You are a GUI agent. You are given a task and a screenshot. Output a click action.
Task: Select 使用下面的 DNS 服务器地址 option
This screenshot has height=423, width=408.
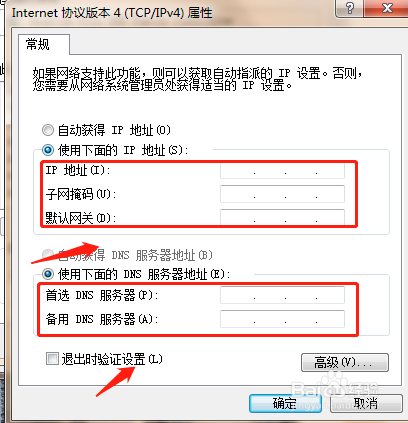click(48, 274)
